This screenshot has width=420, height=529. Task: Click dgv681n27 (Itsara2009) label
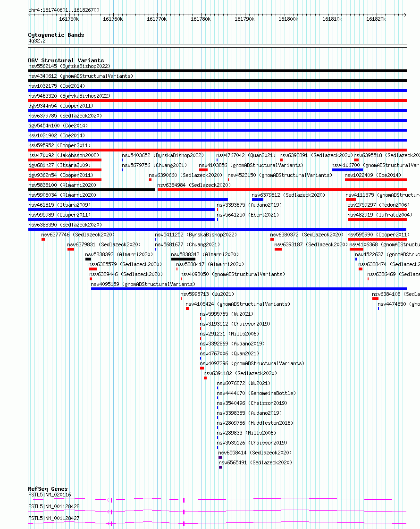[59, 165]
